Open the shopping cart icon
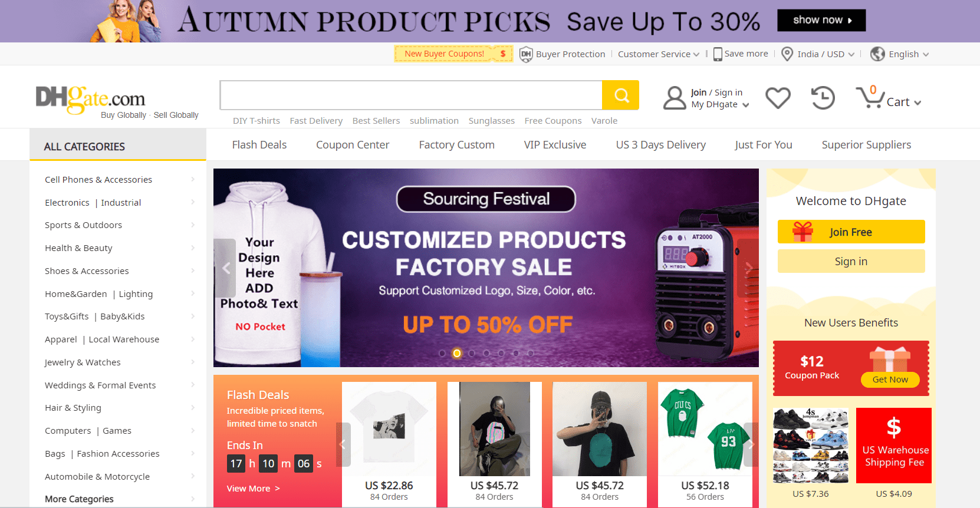Viewport: 980px width, 508px height. 870,97
